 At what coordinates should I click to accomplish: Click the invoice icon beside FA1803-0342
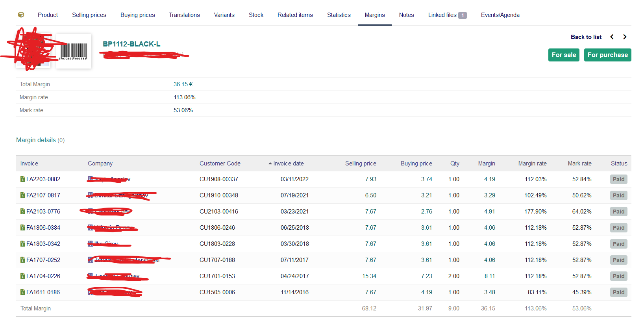click(x=22, y=244)
